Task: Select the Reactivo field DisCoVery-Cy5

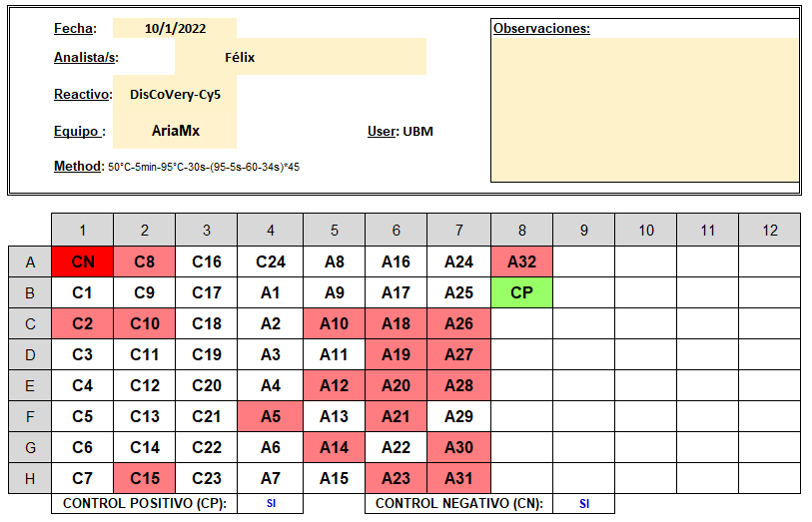Action: (x=175, y=94)
